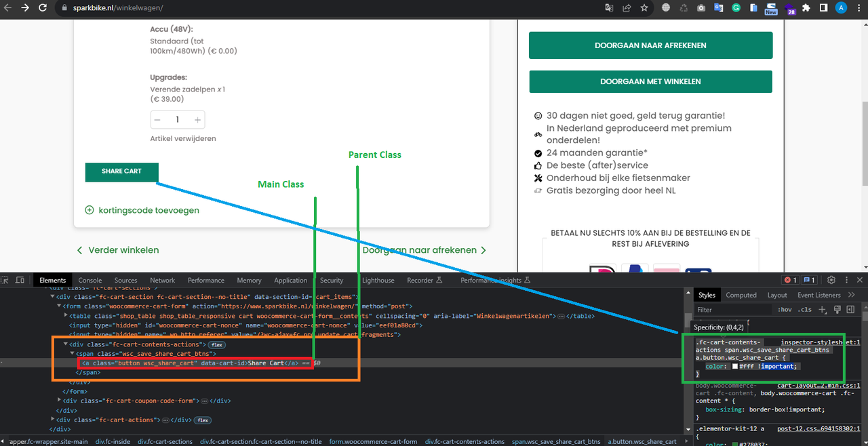Open the cart-layout-2.min.css source link
868x446 pixels.
[818, 385]
